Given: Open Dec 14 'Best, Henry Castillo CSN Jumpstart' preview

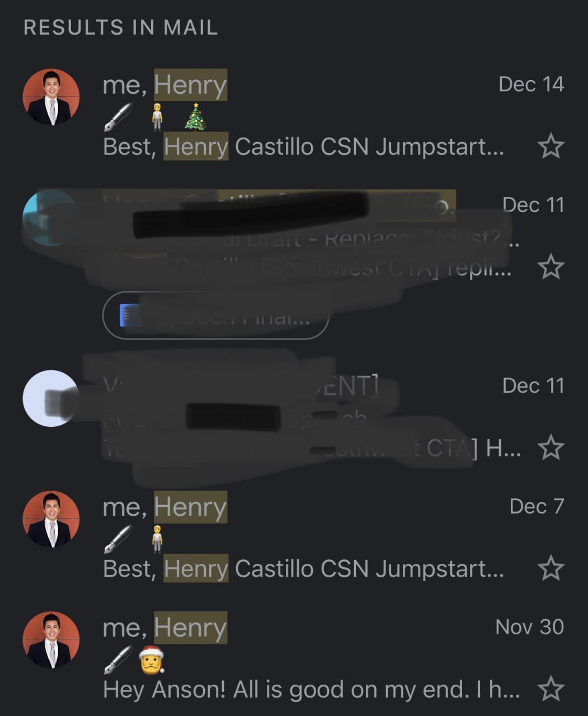Looking at the screenshot, I should (304, 147).
